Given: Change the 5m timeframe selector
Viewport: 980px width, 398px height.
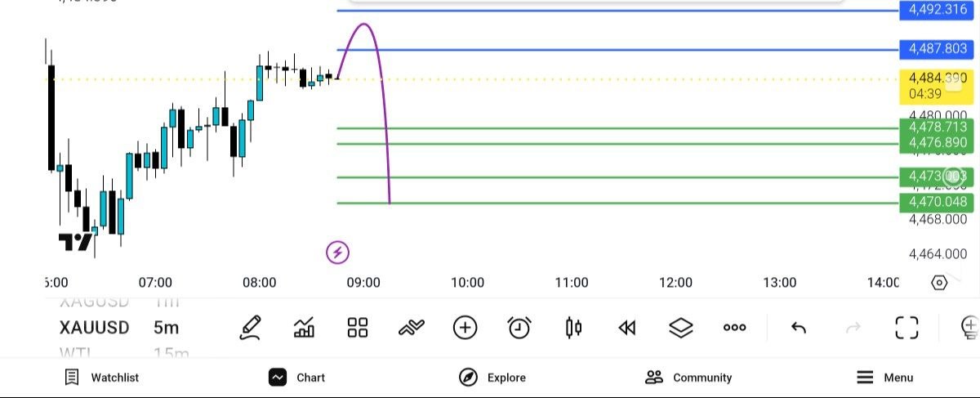Looking at the screenshot, I should click(x=166, y=328).
